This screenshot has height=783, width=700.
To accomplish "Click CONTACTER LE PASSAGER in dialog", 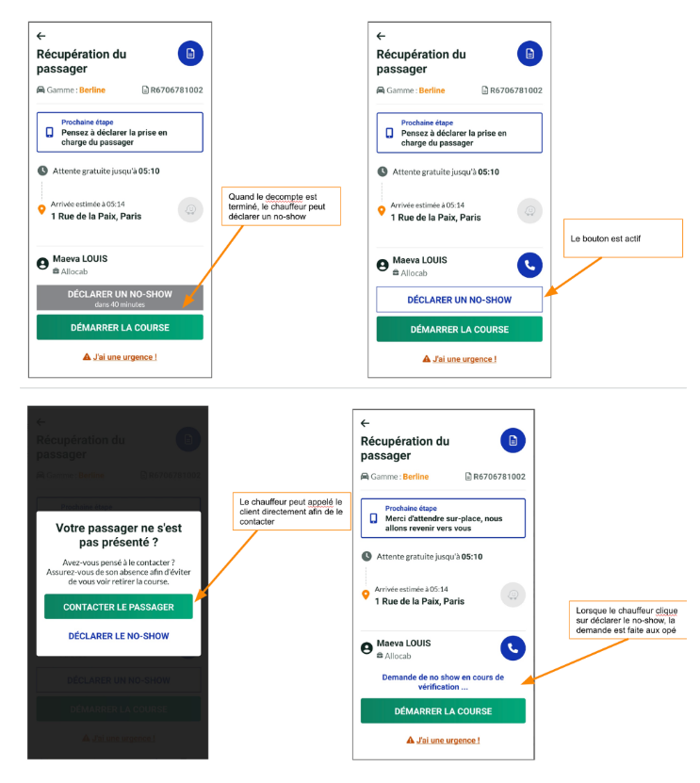I will 119,607.
